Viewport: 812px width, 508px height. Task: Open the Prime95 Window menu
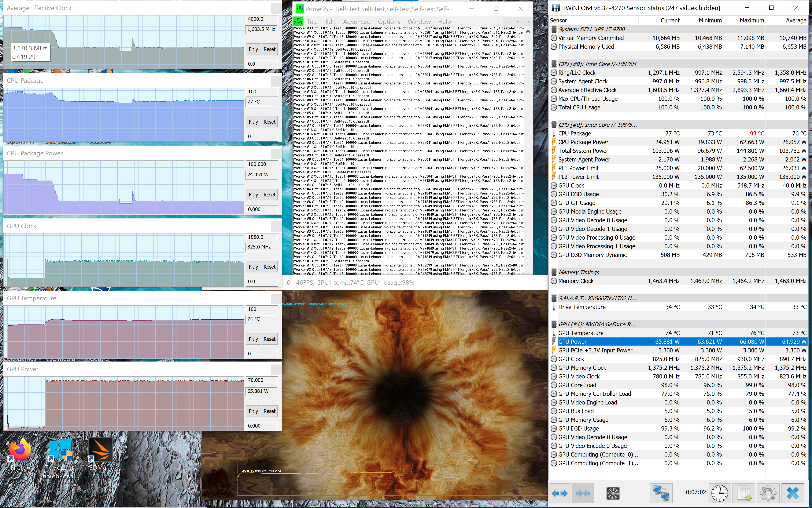419,22
